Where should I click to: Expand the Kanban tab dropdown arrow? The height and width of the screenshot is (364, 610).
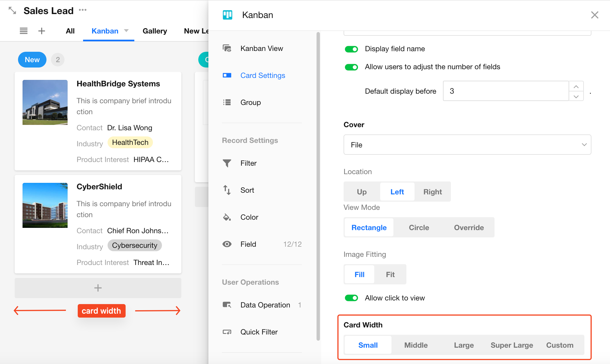126,31
